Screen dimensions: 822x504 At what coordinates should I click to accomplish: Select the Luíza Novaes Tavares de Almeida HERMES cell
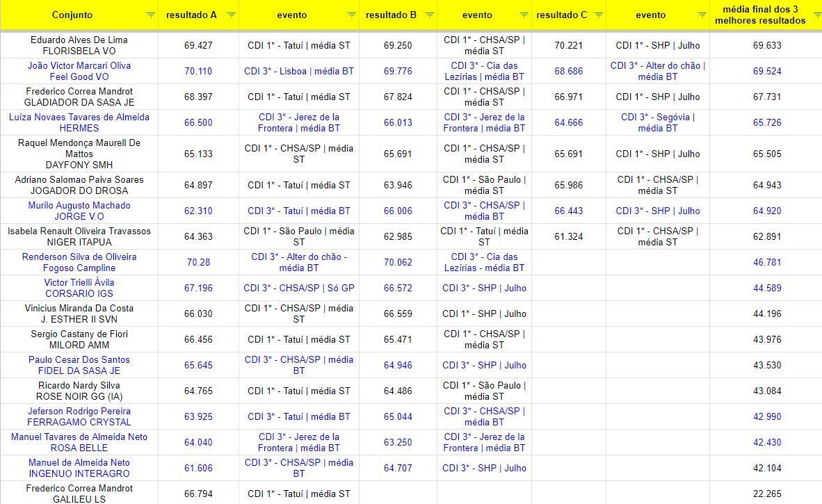tap(79, 122)
